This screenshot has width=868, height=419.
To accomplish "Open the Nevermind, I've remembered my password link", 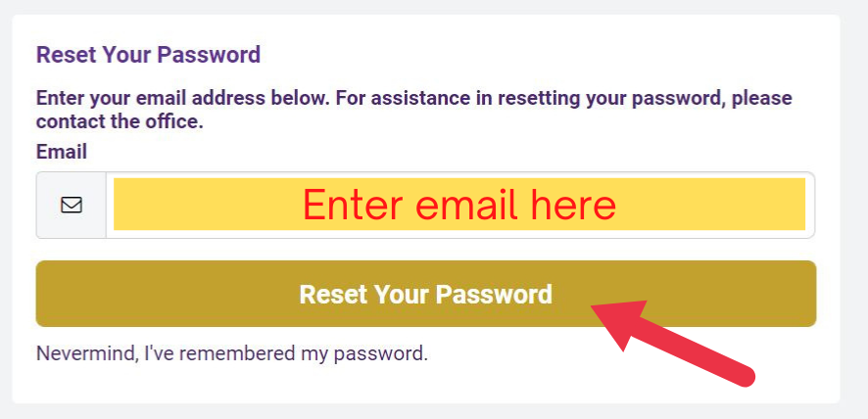I will (232, 353).
